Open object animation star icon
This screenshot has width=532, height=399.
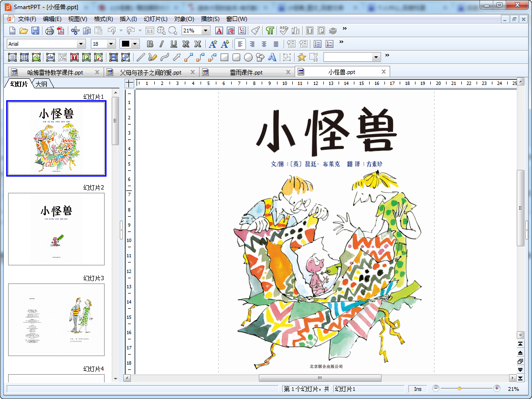point(301,57)
